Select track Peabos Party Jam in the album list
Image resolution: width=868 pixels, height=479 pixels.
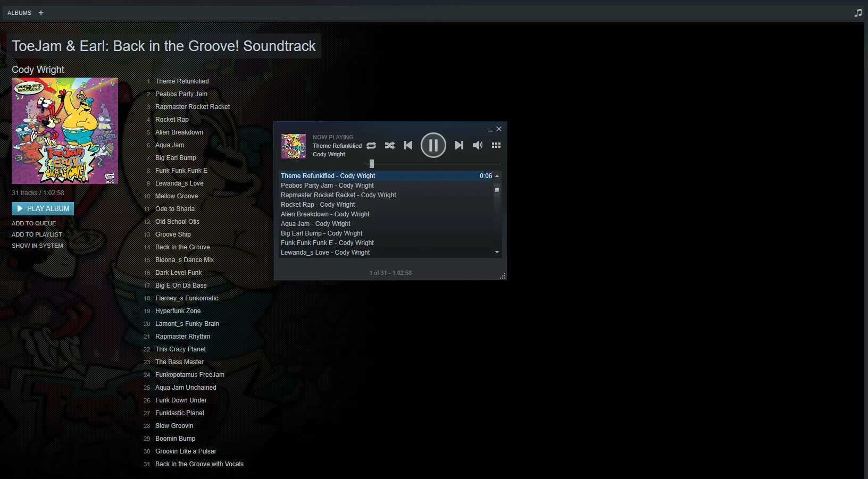click(x=181, y=94)
